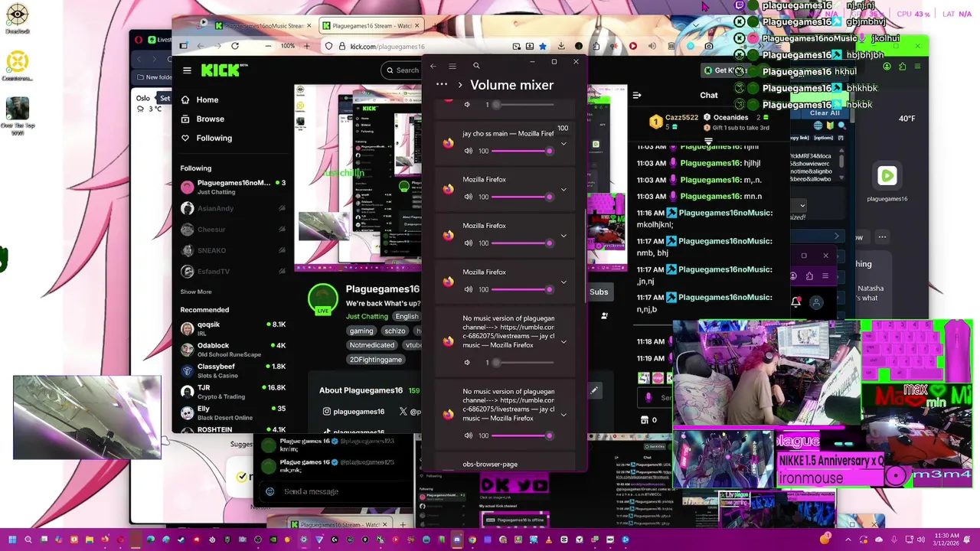Image resolution: width=980 pixels, height=551 pixels.
Task: Open the Over The Top WWI desktop shortcut
Action: (x=18, y=116)
